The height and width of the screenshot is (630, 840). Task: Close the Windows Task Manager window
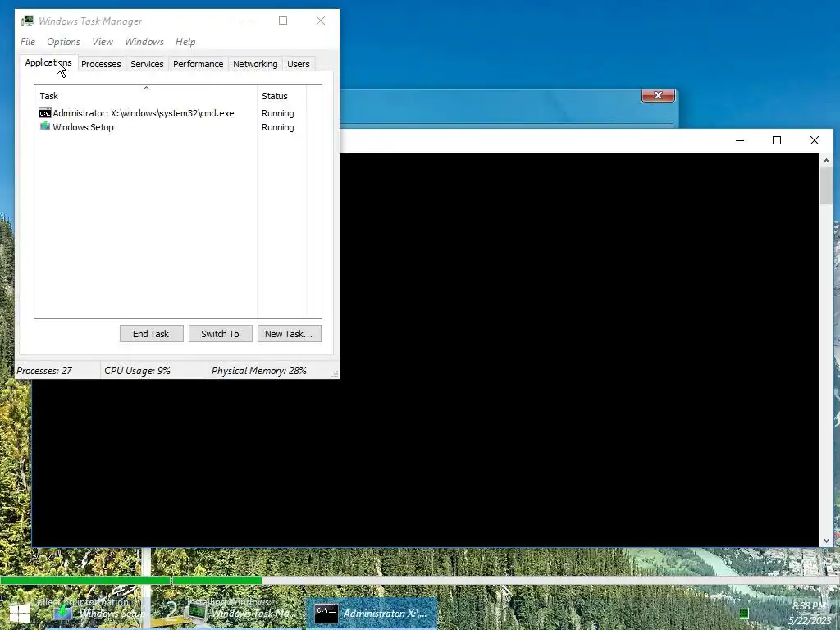321,21
